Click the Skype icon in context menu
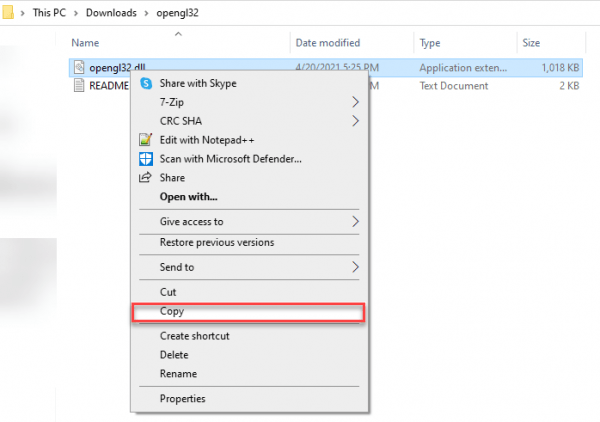Screen dimensions: 600x422 146,84
